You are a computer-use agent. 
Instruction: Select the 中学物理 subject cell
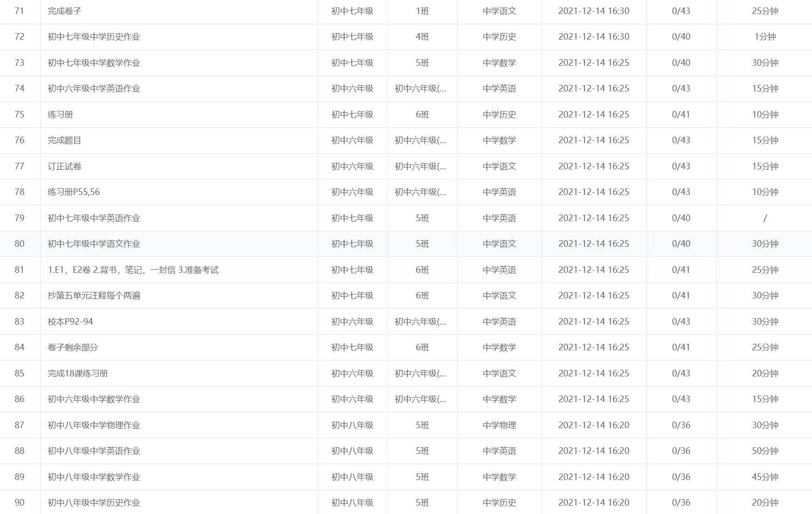(x=499, y=425)
